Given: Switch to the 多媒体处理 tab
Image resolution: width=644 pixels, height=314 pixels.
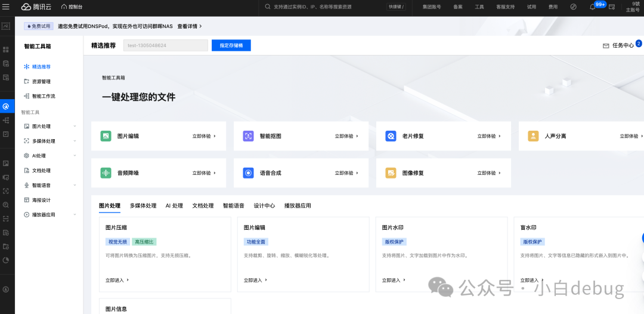Looking at the screenshot, I should tap(143, 206).
